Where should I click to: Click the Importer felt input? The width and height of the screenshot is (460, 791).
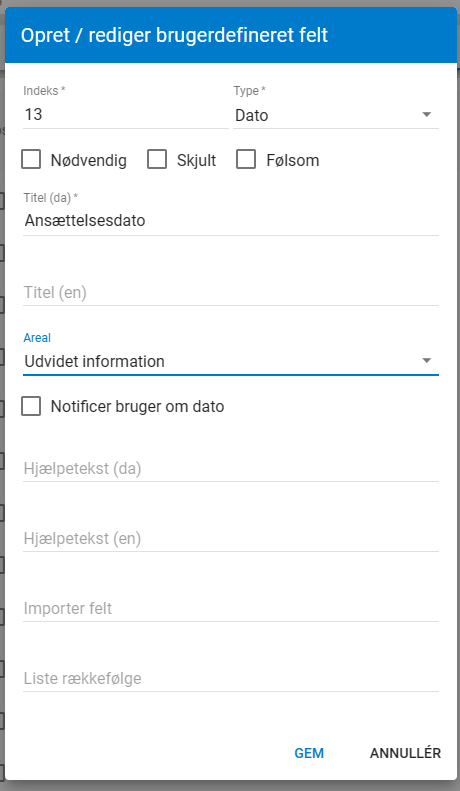[231, 609]
